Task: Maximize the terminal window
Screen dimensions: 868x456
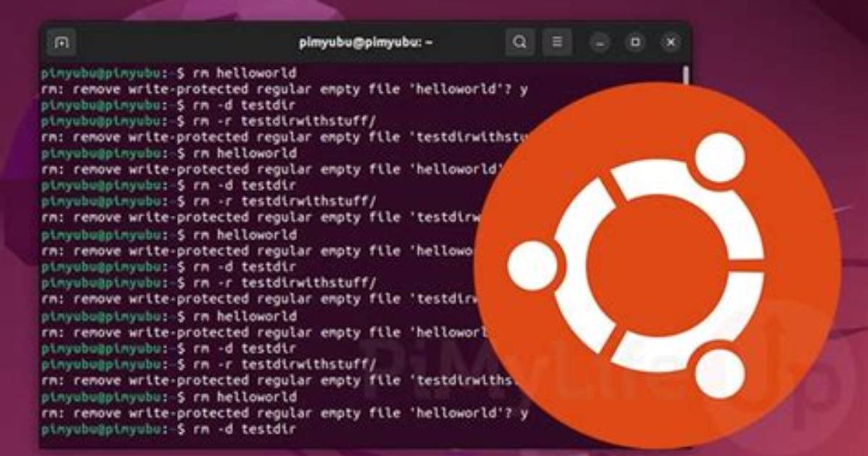Action: pos(635,42)
